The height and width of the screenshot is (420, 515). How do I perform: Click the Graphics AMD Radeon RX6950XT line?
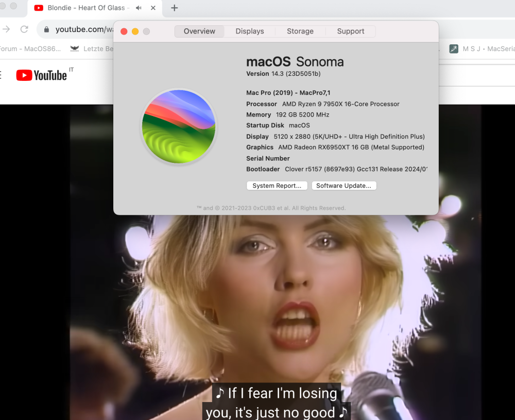click(x=335, y=147)
